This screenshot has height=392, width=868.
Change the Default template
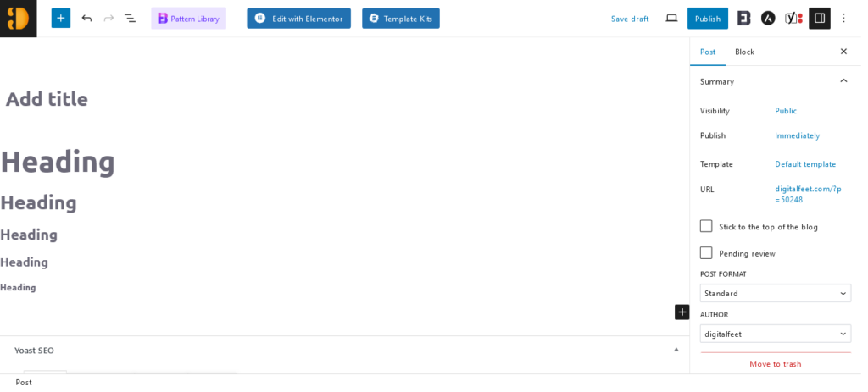pyautogui.click(x=805, y=164)
